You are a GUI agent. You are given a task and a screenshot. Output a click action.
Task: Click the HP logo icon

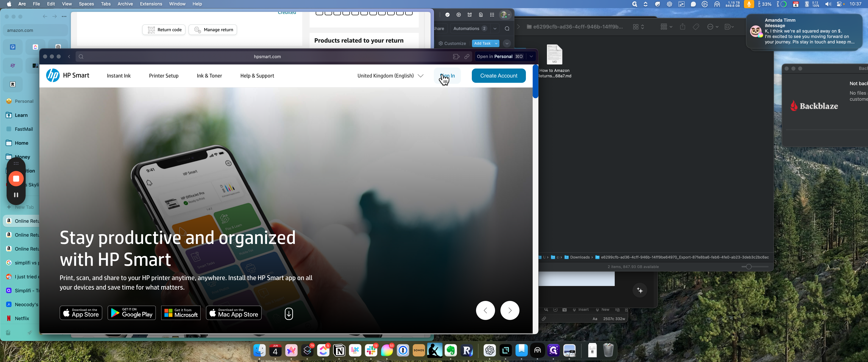pos(53,75)
